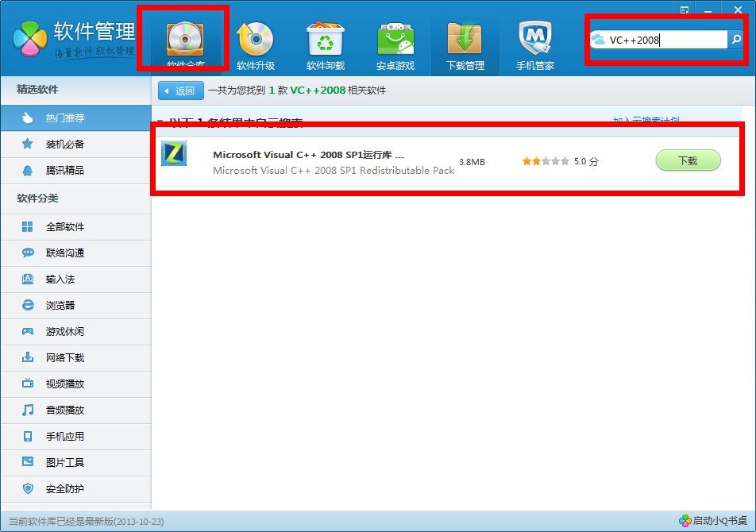This screenshot has width=756, height=532.
Task: Browse the 浏览器 browser category
Action: pos(60,305)
